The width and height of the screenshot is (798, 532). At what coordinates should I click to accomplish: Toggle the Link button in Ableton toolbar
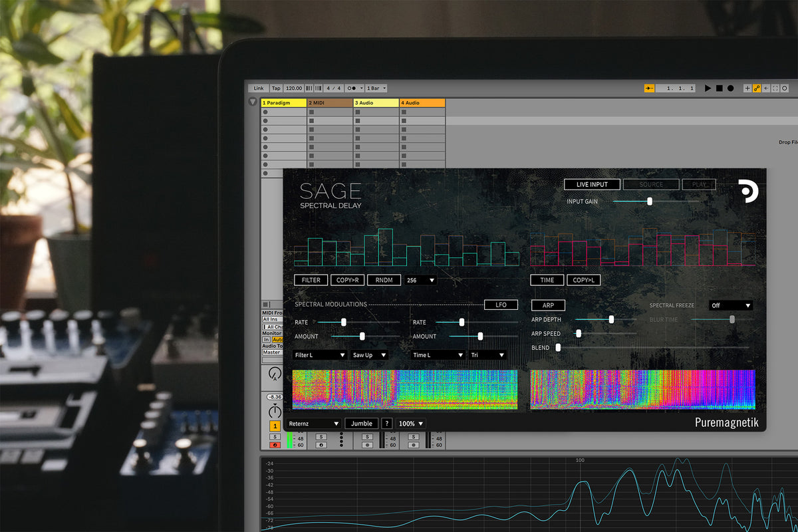click(258, 88)
